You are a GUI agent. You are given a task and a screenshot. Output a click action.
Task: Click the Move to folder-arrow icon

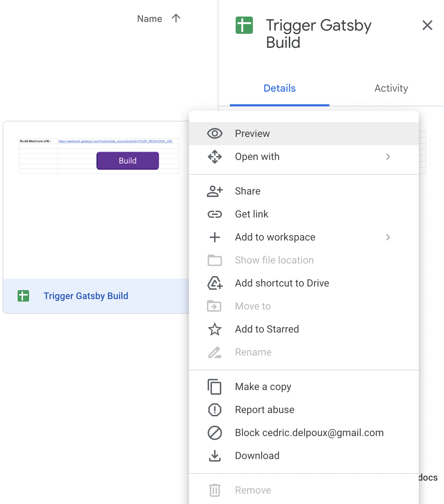pyautogui.click(x=214, y=306)
